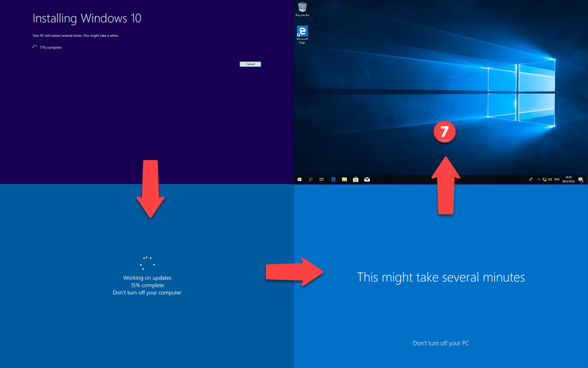
Task: Click 'This might take several minutes' text
Action: [x=441, y=277]
